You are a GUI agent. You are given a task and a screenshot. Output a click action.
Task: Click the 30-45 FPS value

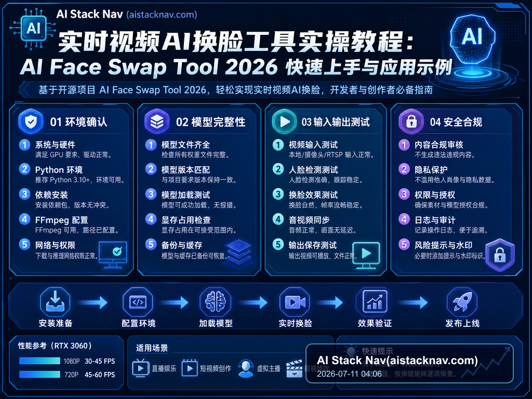tap(100, 362)
